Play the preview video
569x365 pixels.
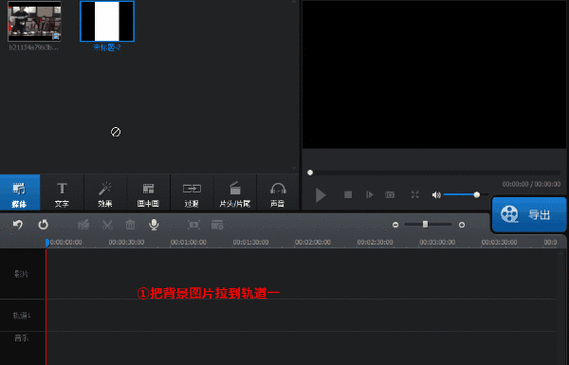click(320, 195)
